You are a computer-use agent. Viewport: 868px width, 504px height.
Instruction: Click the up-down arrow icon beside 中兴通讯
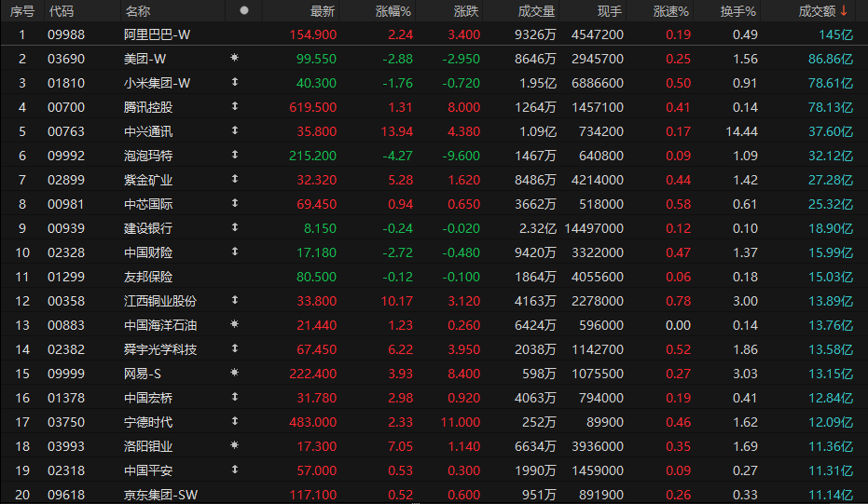tap(235, 130)
